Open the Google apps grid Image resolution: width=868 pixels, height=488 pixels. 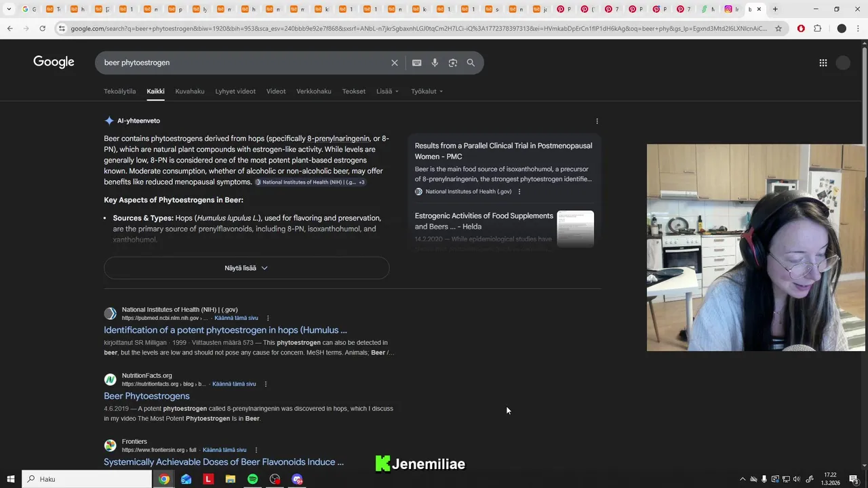click(823, 63)
